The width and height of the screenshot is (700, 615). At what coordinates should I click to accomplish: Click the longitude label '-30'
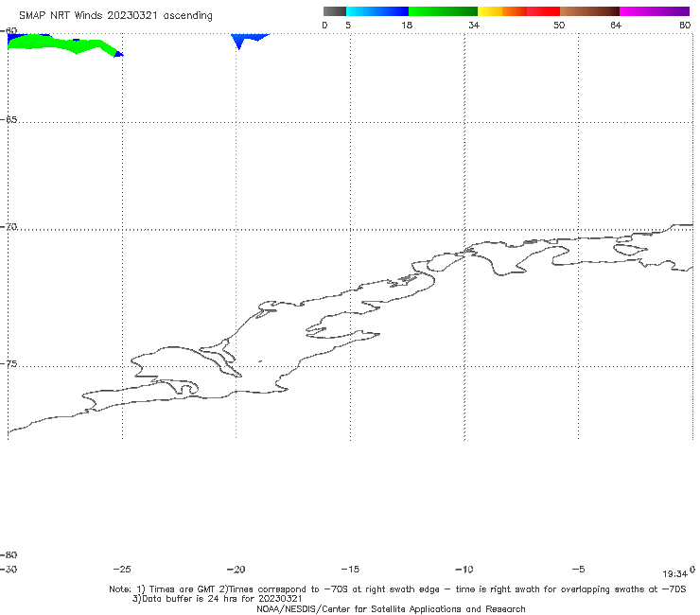tap(9, 569)
